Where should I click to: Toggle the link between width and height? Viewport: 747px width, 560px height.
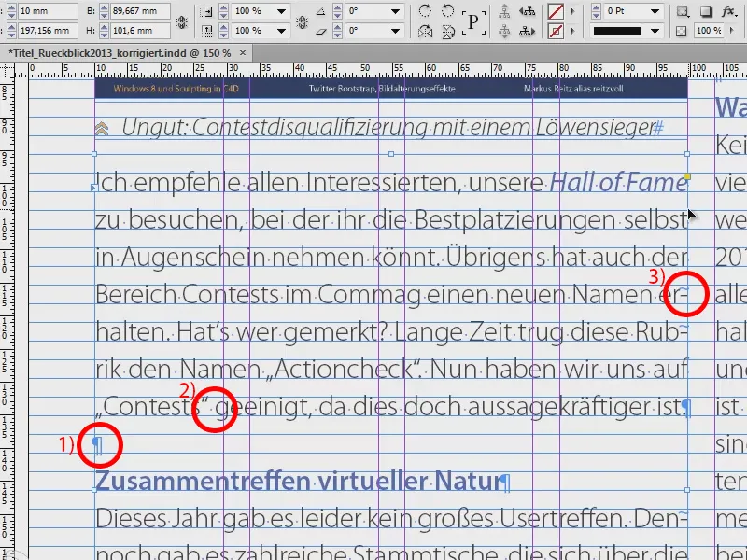pyautogui.click(x=179, y=22)
